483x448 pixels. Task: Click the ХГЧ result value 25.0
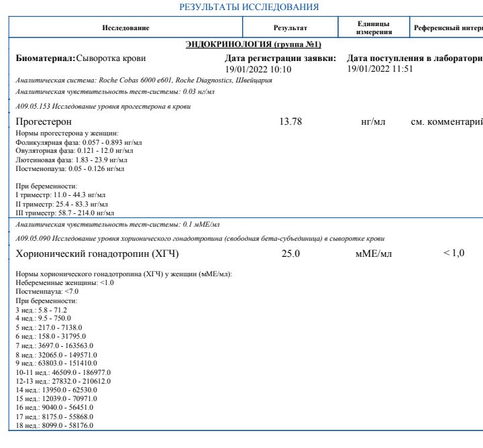tap(290, 254)
